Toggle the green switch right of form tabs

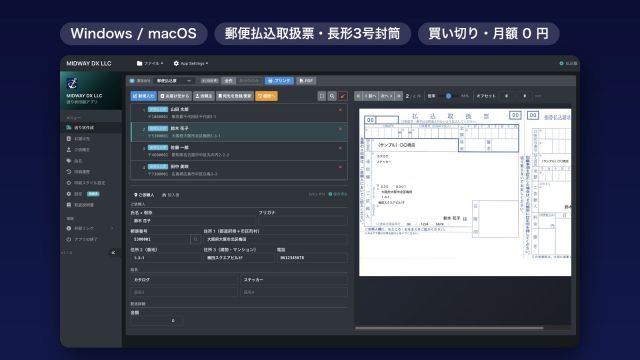pos(338,194)
